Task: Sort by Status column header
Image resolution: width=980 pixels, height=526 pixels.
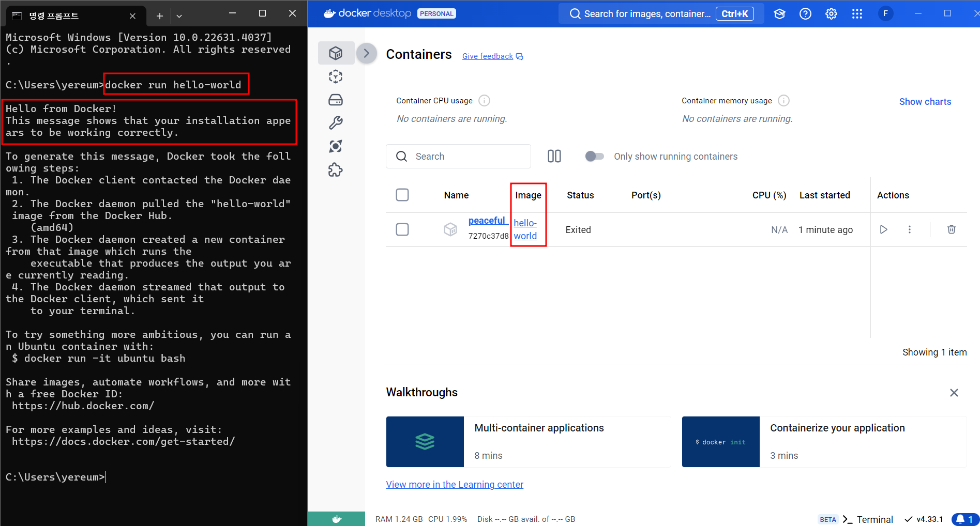Action: [580, 195]
